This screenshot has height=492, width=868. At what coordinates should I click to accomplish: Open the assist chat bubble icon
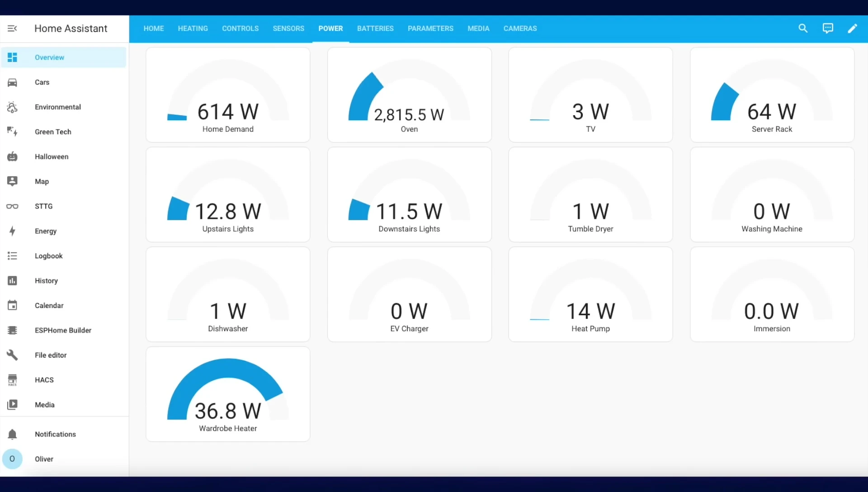(828, 28)
